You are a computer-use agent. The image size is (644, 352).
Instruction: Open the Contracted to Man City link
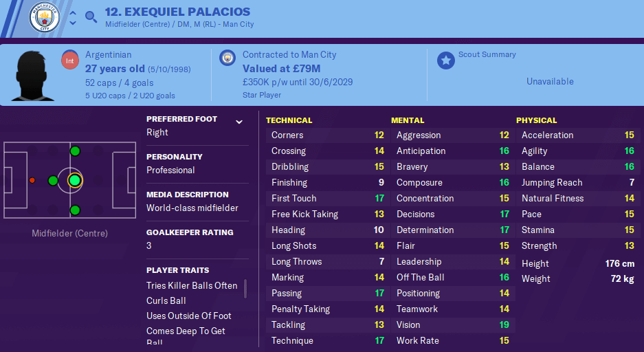click(x=289, y=54)
